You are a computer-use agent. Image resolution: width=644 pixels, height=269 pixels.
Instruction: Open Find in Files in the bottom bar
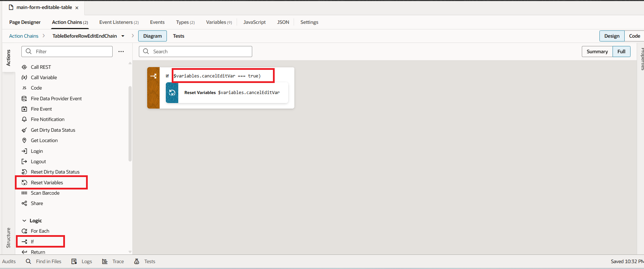44,261
